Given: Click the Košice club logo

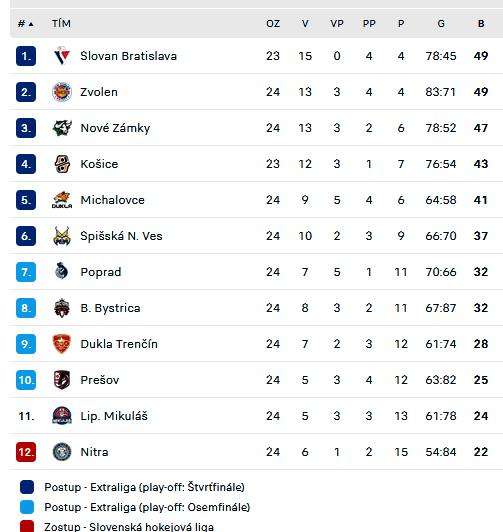Looking at the screenshot, I should 62,164.
